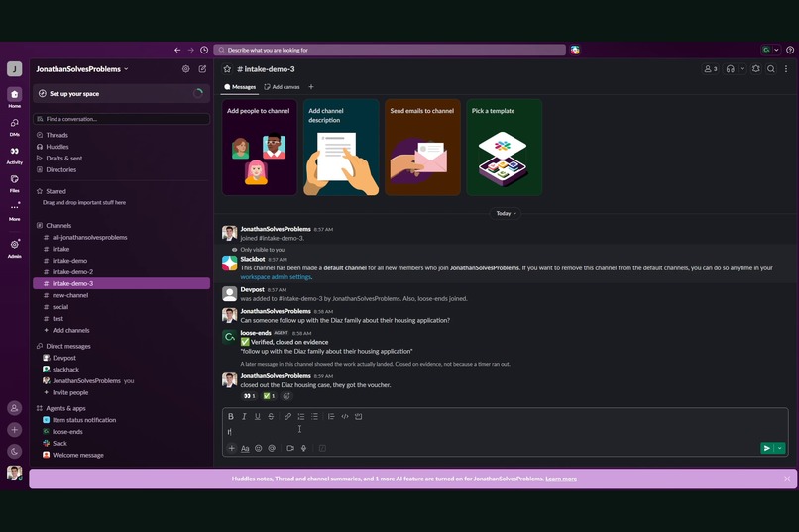Screen dimensions: 799x532
Task: Open emoji picker in composer
Action: [259, 448]
